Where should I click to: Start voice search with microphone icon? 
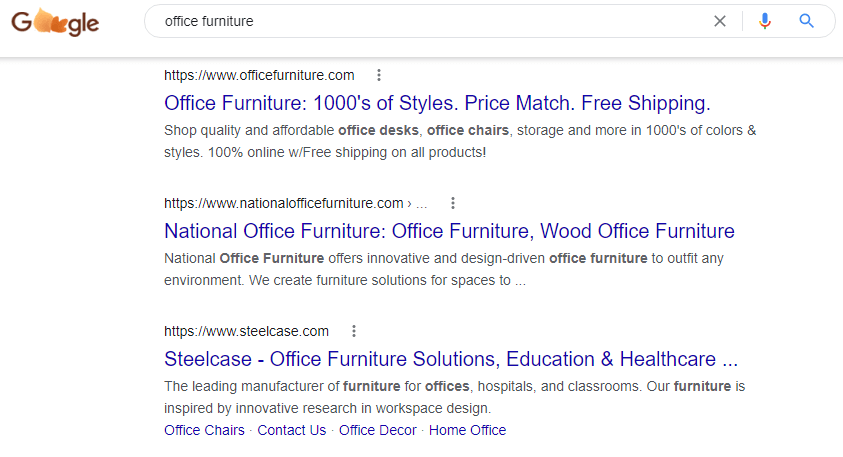click(x=765, y=21)
